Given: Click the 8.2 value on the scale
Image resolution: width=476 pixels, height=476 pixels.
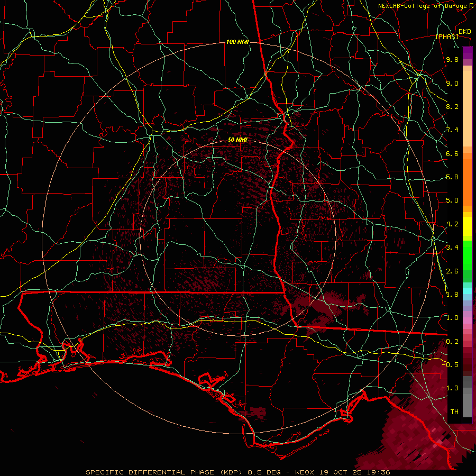Looking at the screenshot, I should point(452,106).
